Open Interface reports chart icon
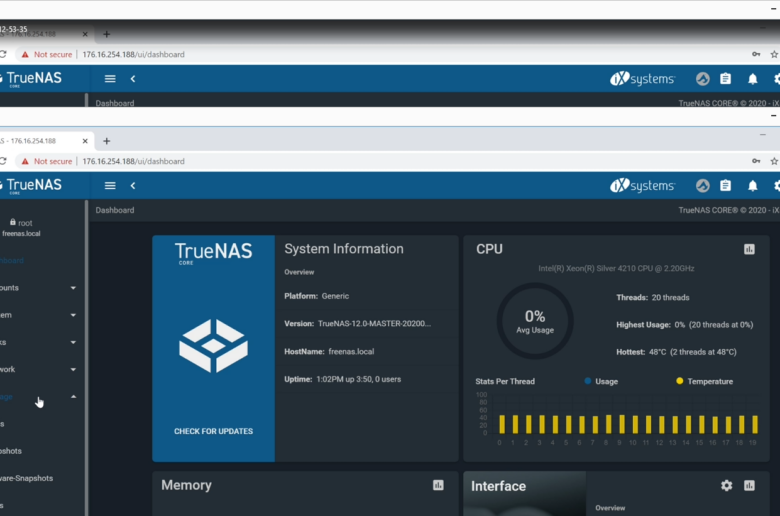The width and height of the screenshot is (780, 516). tap(749, 485)
